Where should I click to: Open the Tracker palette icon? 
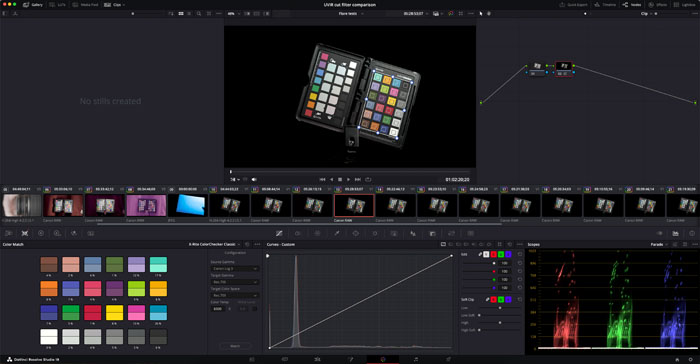click(x=375, y=233)
